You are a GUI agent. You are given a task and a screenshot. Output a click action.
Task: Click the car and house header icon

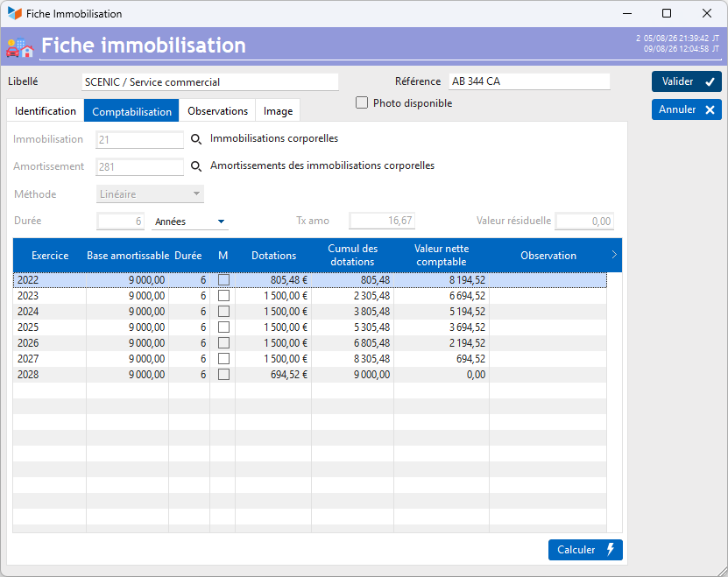[x=20, y=47]
